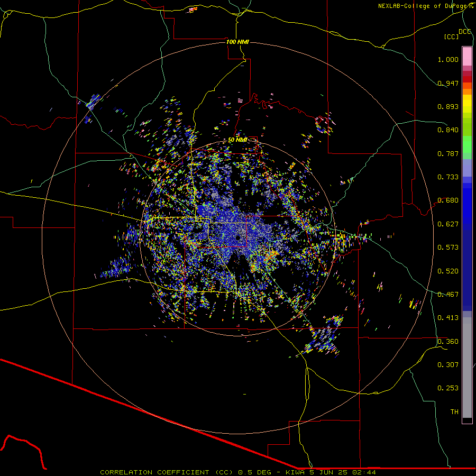Select the 0.307 scale value
Image resolution: width=476 pixels, height=476 pixels.
pos(448,365)
